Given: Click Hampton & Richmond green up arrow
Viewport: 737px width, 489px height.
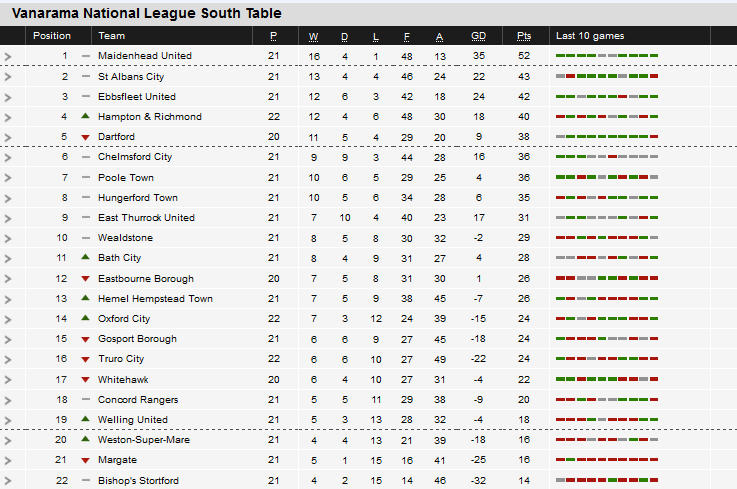Looking at the screenshot, I should tap(85, 116).
